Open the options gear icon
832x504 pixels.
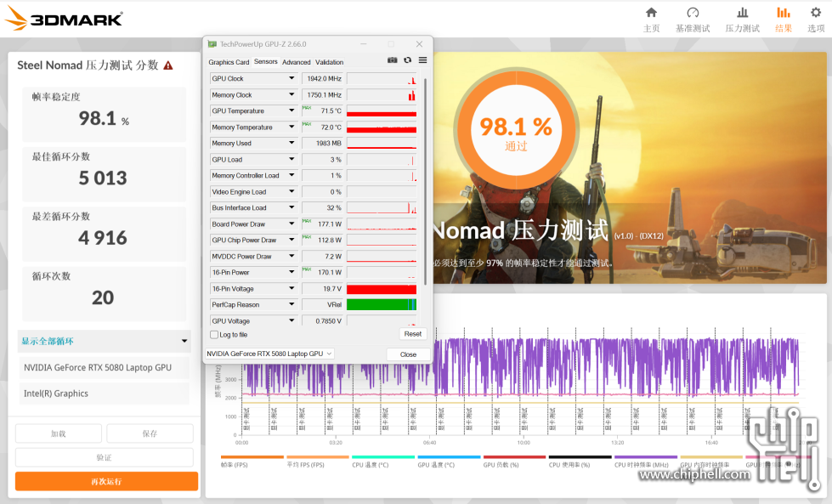coord(816,13)
